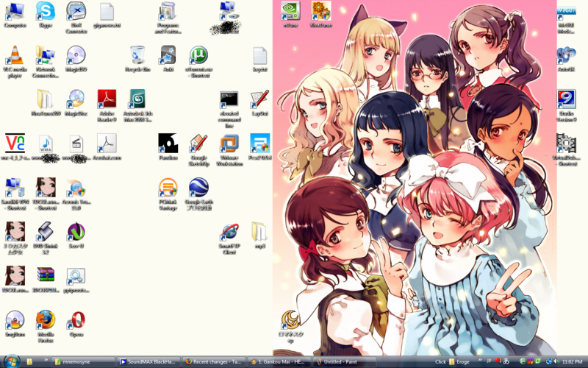Screen dimensions: 588x368
Task: Open the Skype desktop shortcut
Action: pyautogui.click(x=46, y=12)
